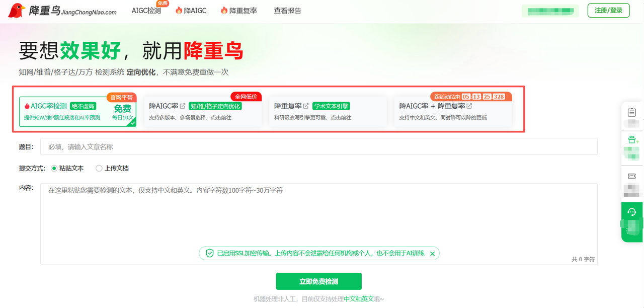Click the 知/维/格子定向优化 tag
Screen dimensions: 644x308
(x=215, y=106)
